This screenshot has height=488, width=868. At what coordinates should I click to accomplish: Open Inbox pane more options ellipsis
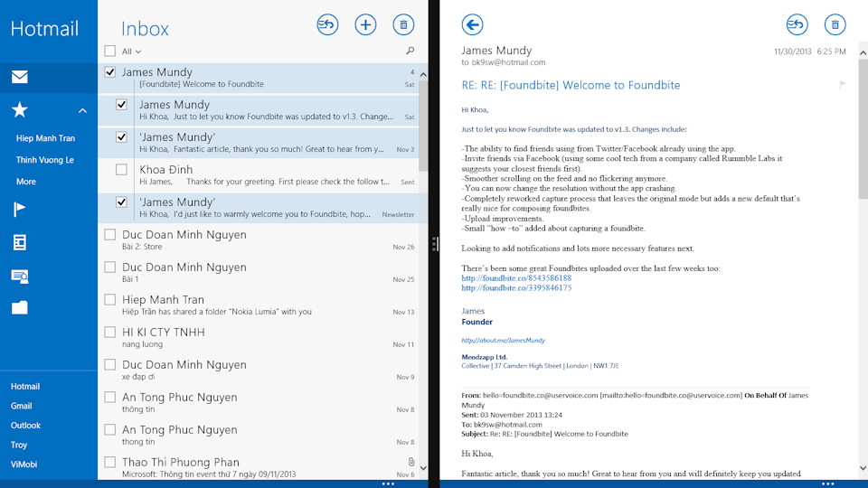pos(388,483)
